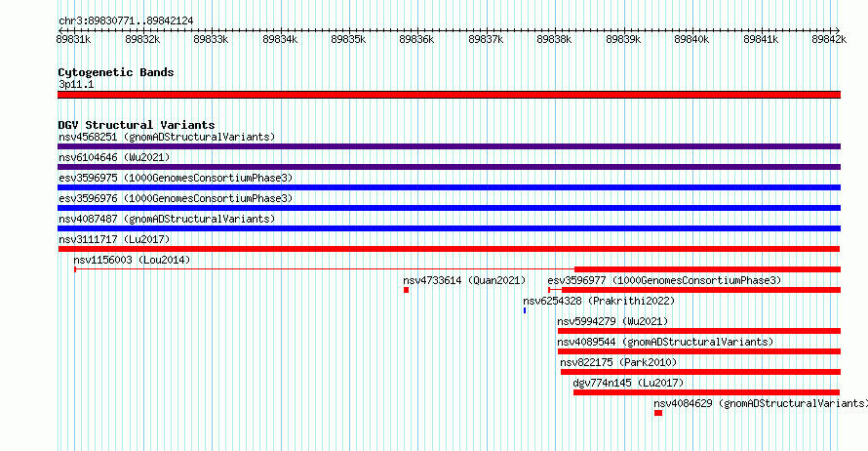Open the nsv4733614 (Quan2021) label

[464, 280]
